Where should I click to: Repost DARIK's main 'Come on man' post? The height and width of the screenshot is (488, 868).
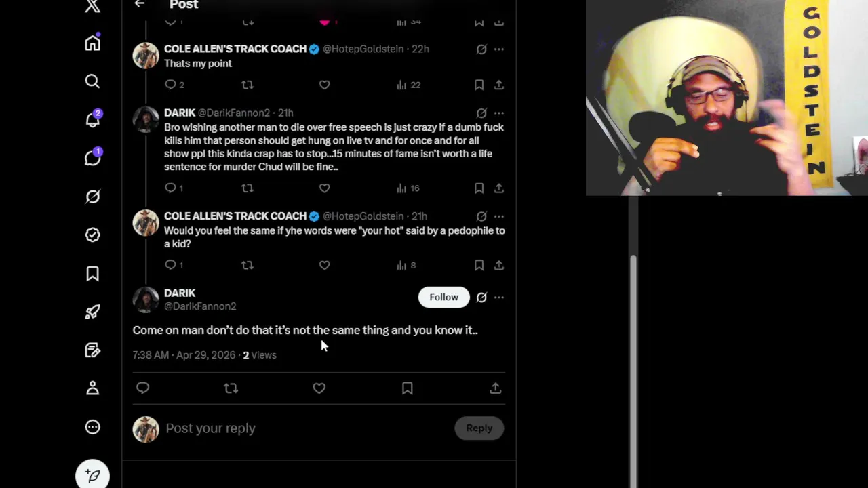[x=231, y=388]
